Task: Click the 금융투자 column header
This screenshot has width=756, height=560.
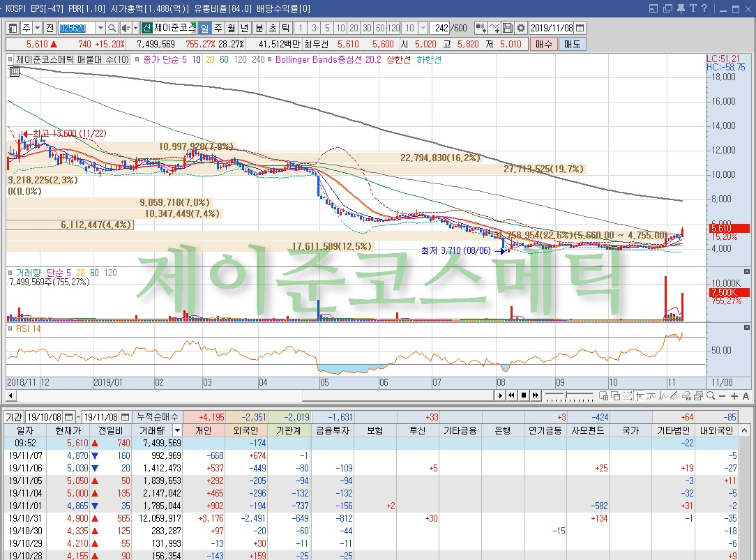Action: tap(332, 430)
